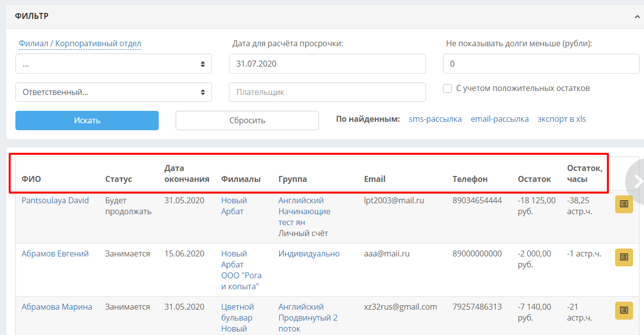Open the Ответственный dropdown
644x335 pixels.
point(113,92)
